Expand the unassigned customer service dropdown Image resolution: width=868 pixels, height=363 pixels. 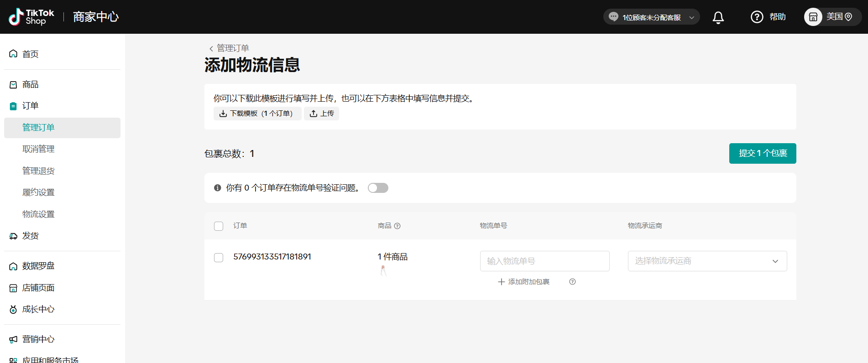691,17
